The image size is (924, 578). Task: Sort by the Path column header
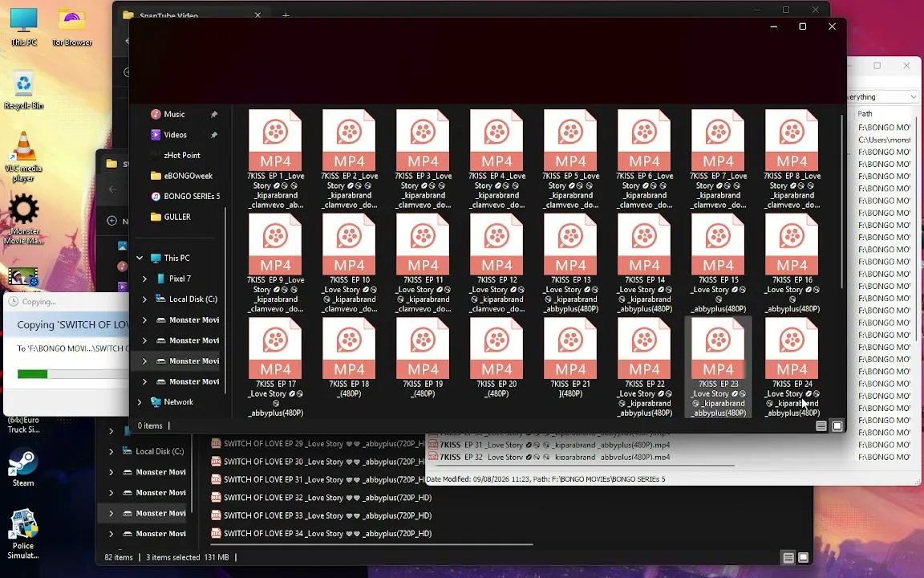[865, 114]
